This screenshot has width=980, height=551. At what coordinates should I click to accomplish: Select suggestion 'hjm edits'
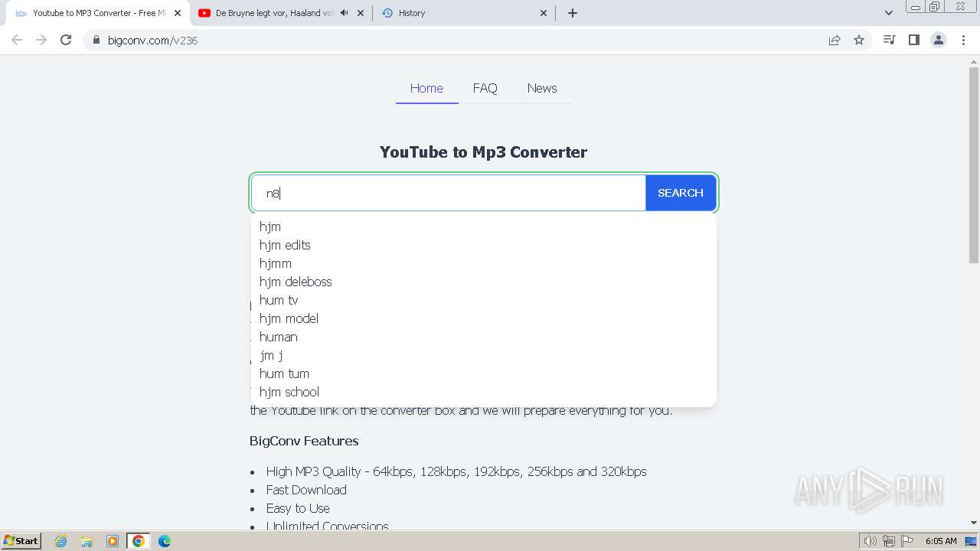click(x=484, y=245)
